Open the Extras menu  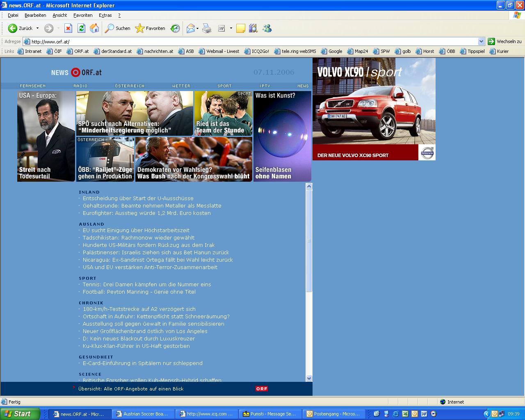[x=105, y=15]
